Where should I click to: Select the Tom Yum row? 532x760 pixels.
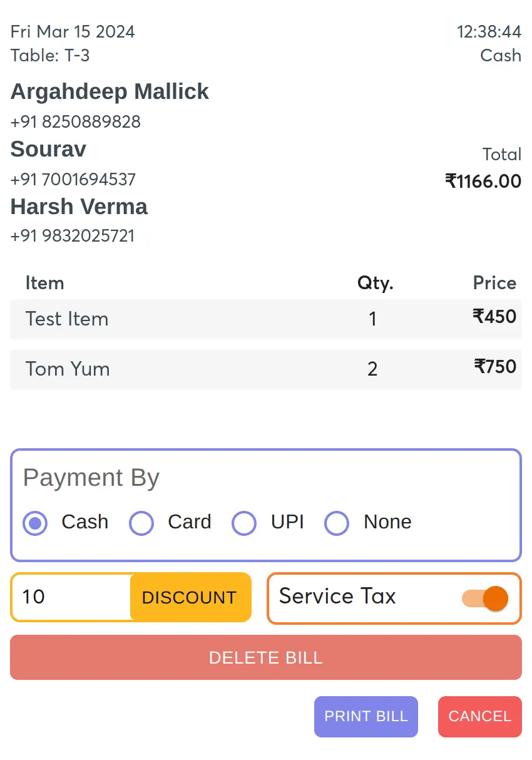coord(265,369)
